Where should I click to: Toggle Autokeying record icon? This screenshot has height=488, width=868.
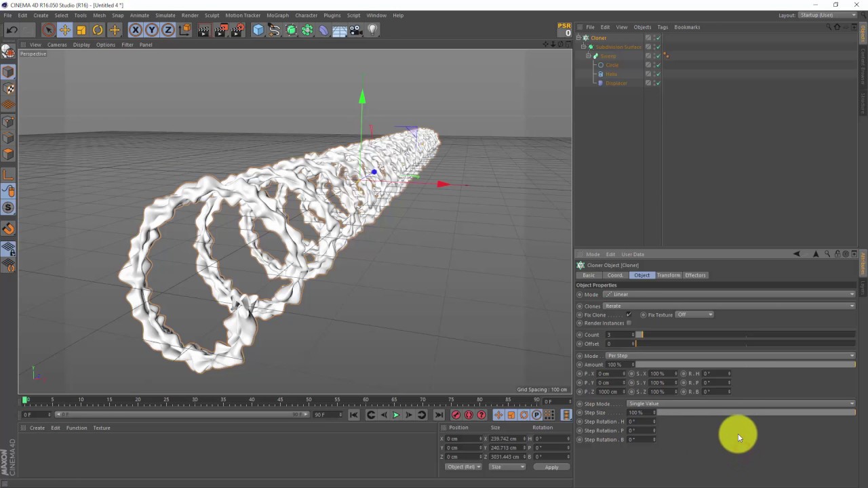(469, 415)
